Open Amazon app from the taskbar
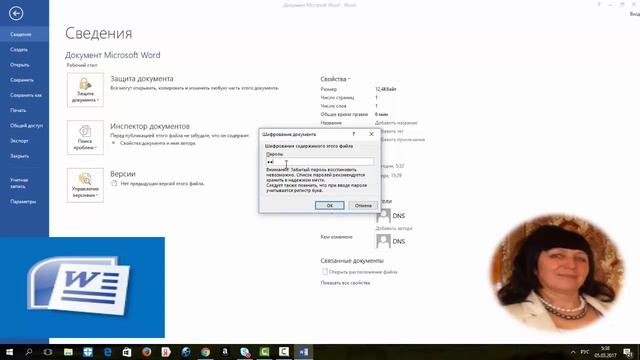This screenshot has width=640, height=360. [225, 352]
